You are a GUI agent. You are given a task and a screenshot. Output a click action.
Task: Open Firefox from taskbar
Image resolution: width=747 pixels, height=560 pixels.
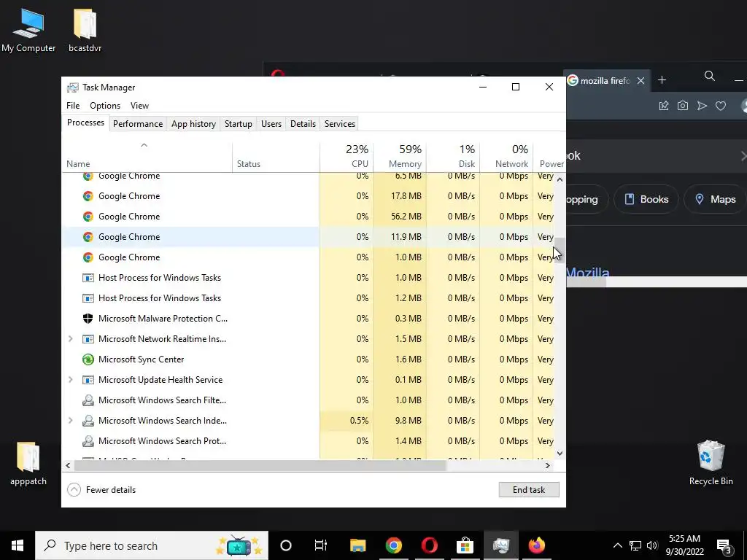coord(536,545)
